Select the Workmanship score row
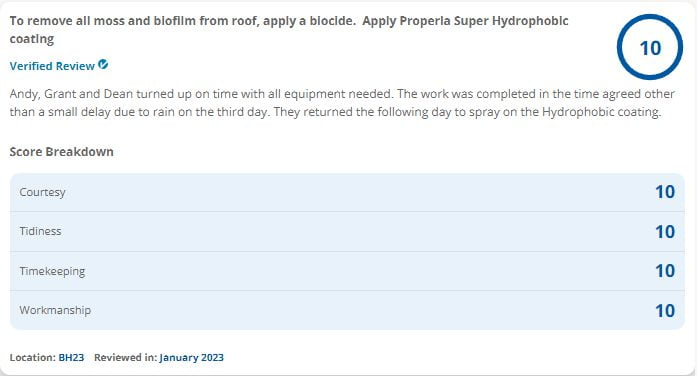Screen dimensions: 697x376 tap(347, 310)
